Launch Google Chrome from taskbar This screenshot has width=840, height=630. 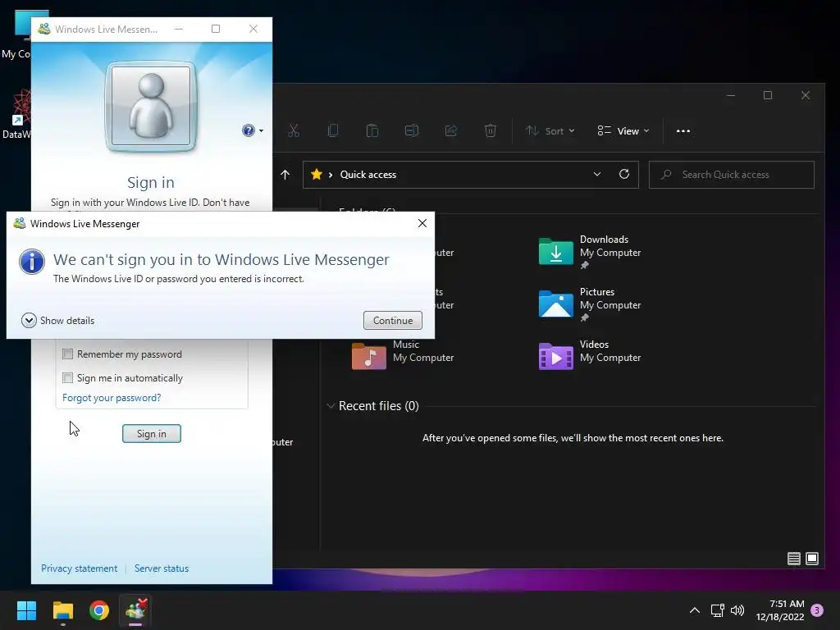point(99,610)
